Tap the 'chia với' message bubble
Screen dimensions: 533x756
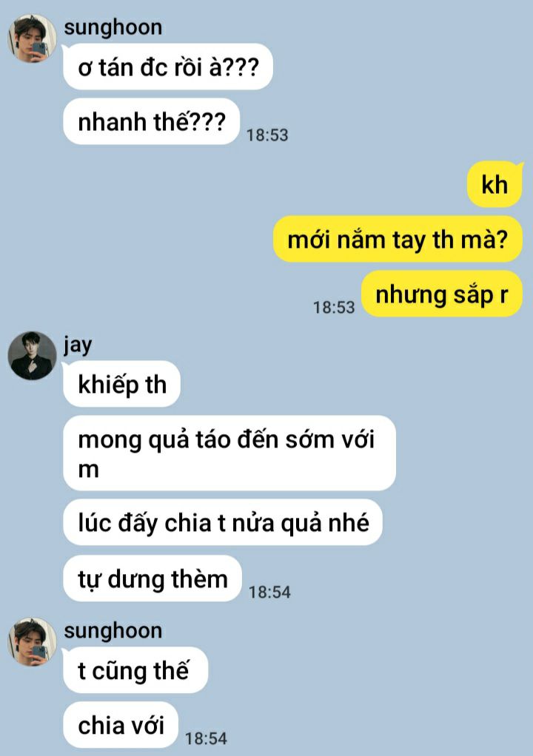point(121,725)
